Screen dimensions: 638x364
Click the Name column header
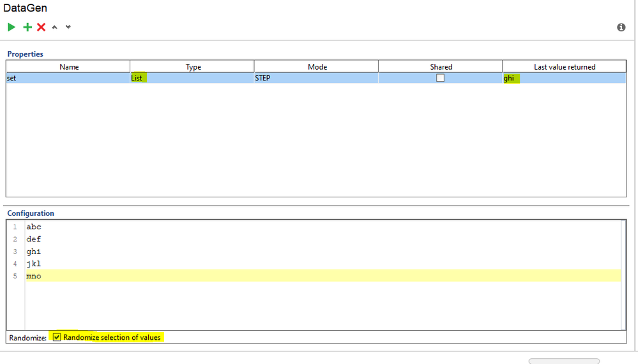tap(69, 66)
